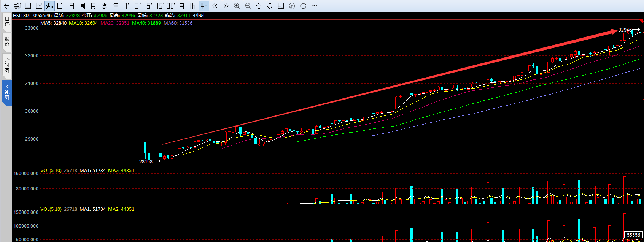Click the MA5: 32840 indicator label

pyautogui.click(x=53, y=23)
